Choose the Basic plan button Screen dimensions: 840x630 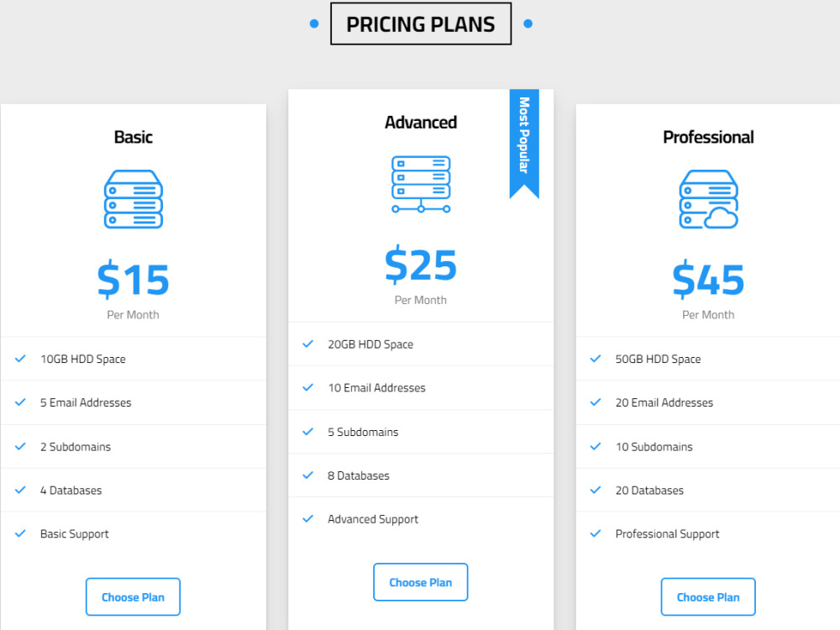[x=133, y=596]
